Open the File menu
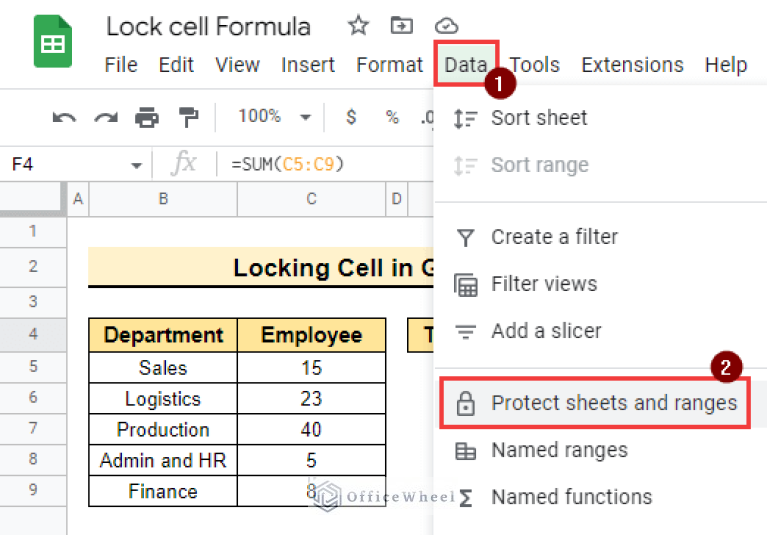 coord(121,65)
